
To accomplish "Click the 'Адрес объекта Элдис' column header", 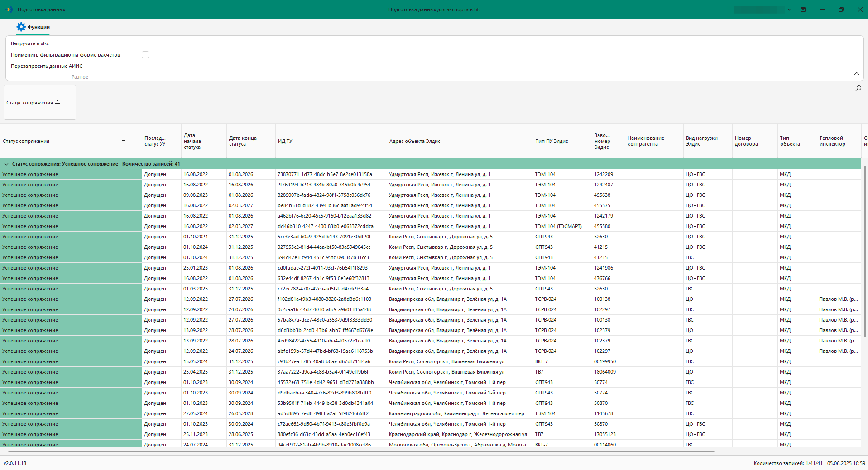I will [x=414, y=141].
